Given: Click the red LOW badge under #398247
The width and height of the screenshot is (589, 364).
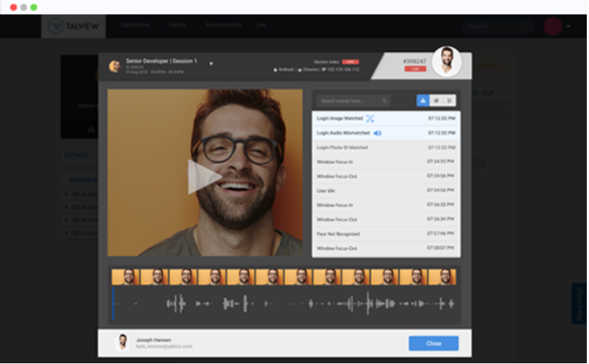Looking at the screenshot, I should 415,68.
